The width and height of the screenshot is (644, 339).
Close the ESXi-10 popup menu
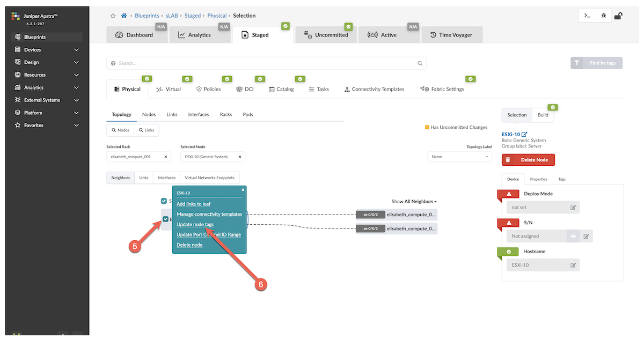[243, 189]
